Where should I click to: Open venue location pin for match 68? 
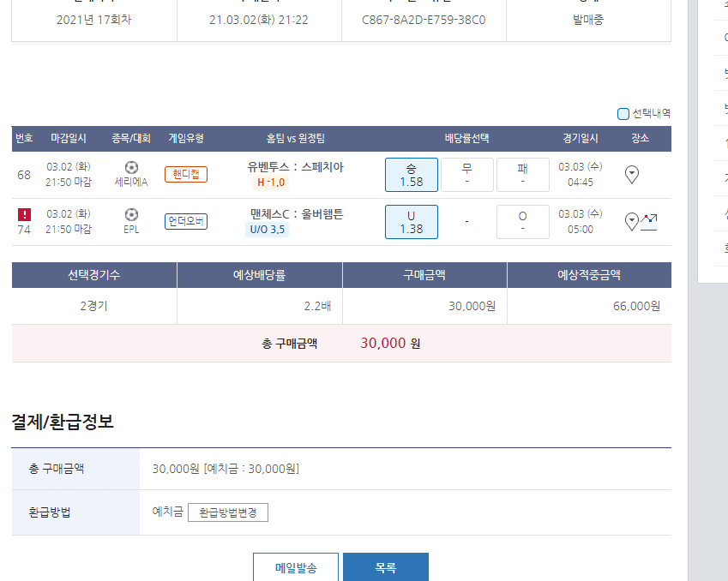(x=632, y=175)
